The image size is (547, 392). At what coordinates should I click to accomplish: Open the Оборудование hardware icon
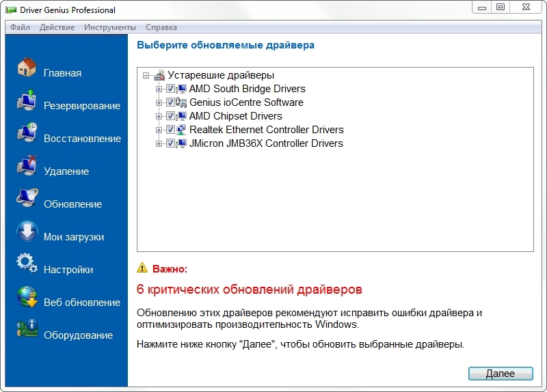(27, 330)
